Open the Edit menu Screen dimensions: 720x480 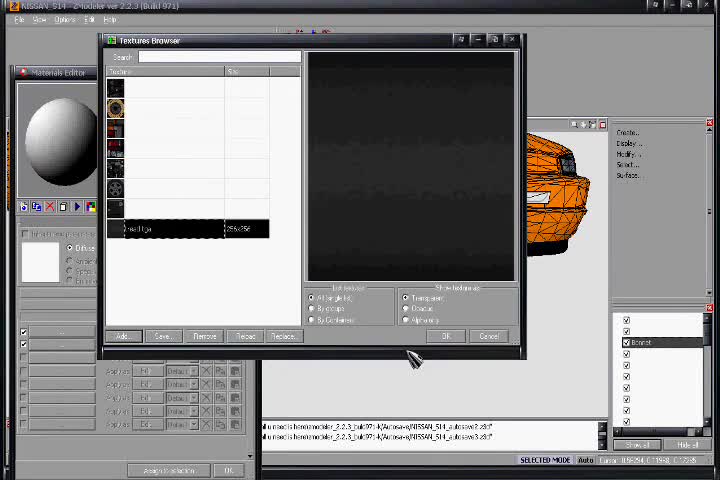89,20
